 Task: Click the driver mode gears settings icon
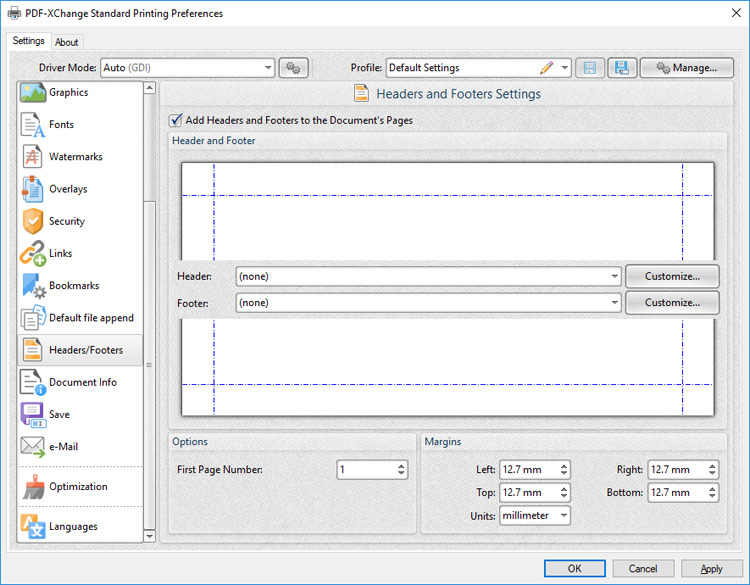pyautogui.click(x=293, y=68)
